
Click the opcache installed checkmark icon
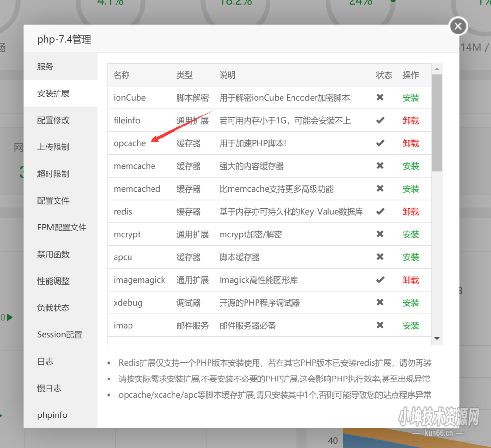click(380, 143)
